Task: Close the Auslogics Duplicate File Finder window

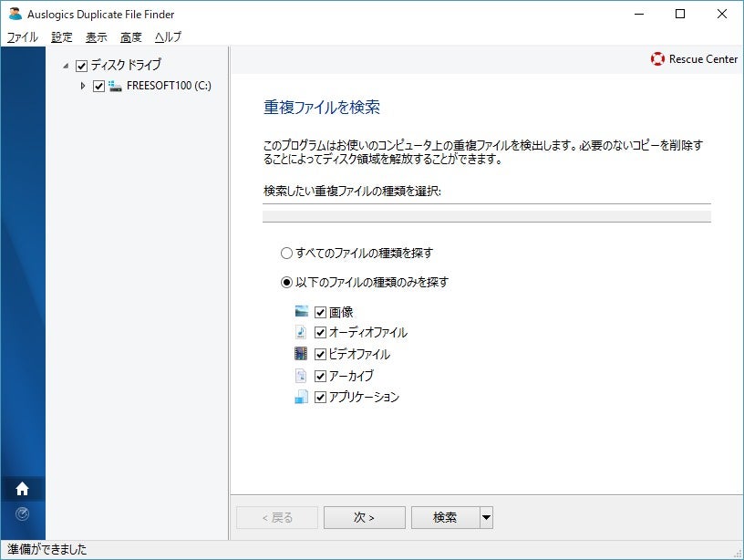Action: click(x=722, y=14)
